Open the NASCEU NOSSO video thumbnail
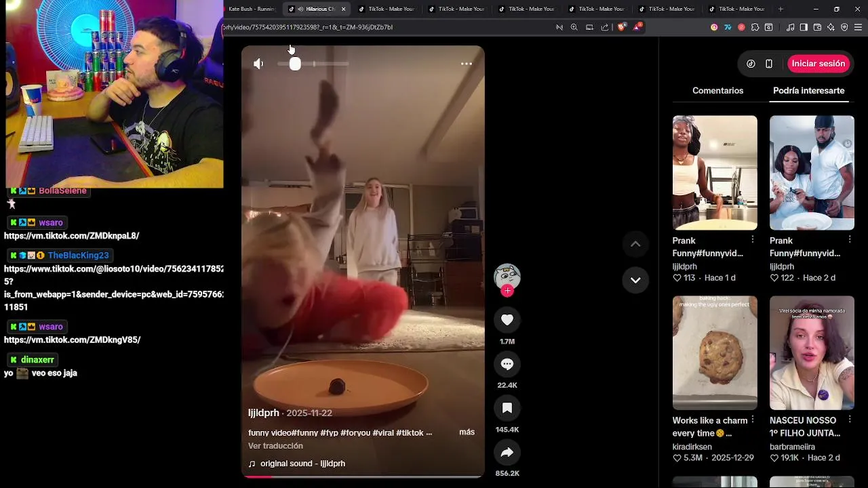Viewport: 868px width, 488px height. tap(812, 352)
